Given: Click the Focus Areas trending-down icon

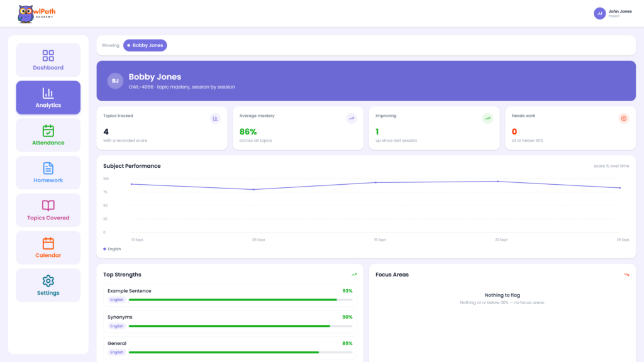Looking at the screenshot, I should point(626,275).
